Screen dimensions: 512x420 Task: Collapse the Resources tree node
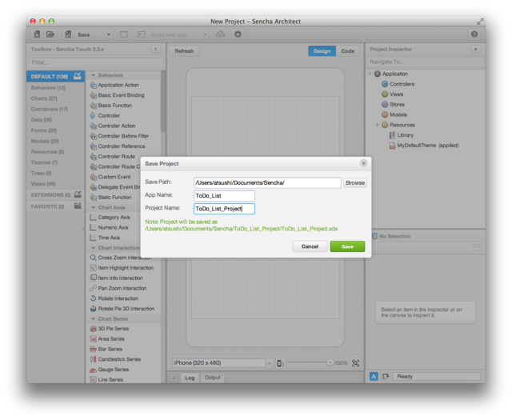pyautogui.click(x=377, y=125)
